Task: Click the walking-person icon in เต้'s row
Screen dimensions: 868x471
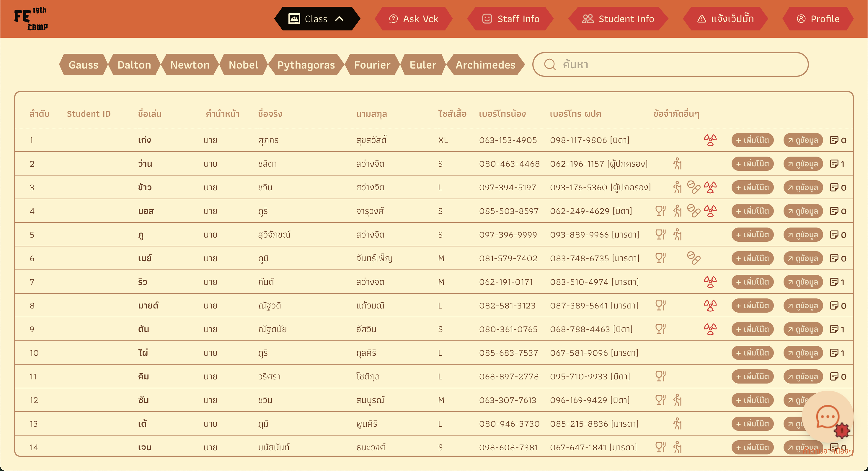Action: [677, 423]
